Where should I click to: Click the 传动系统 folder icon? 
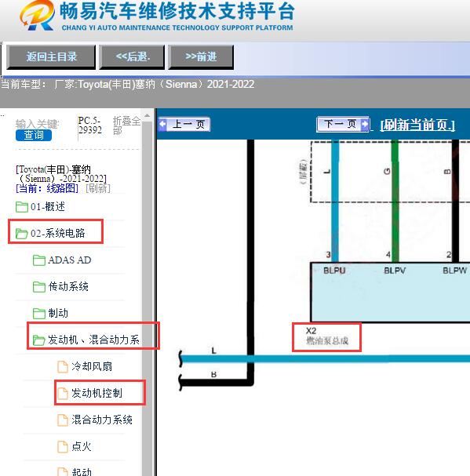(x=39, y=287)
